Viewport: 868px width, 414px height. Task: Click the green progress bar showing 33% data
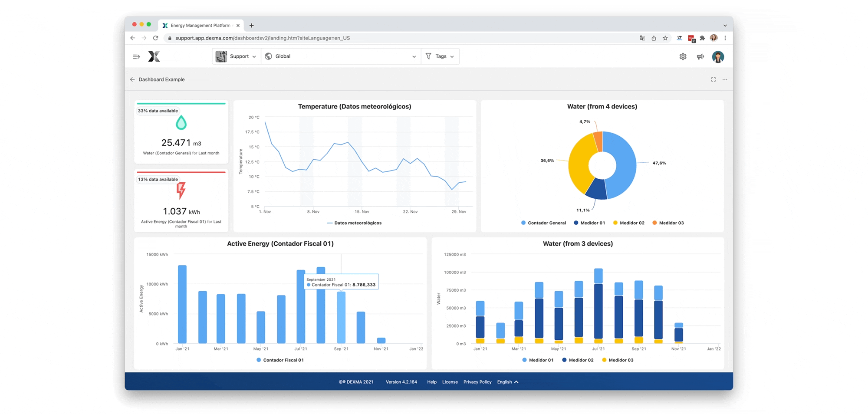181,102
